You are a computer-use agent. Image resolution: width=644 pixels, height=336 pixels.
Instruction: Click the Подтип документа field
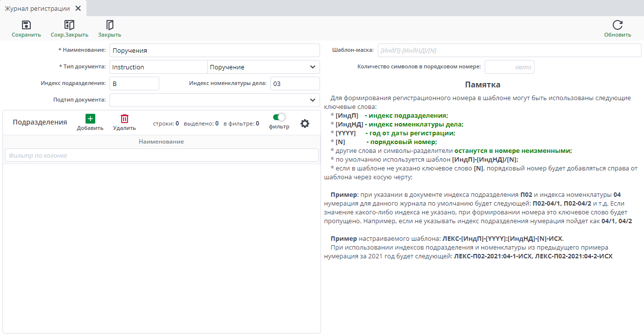[215, 100]
